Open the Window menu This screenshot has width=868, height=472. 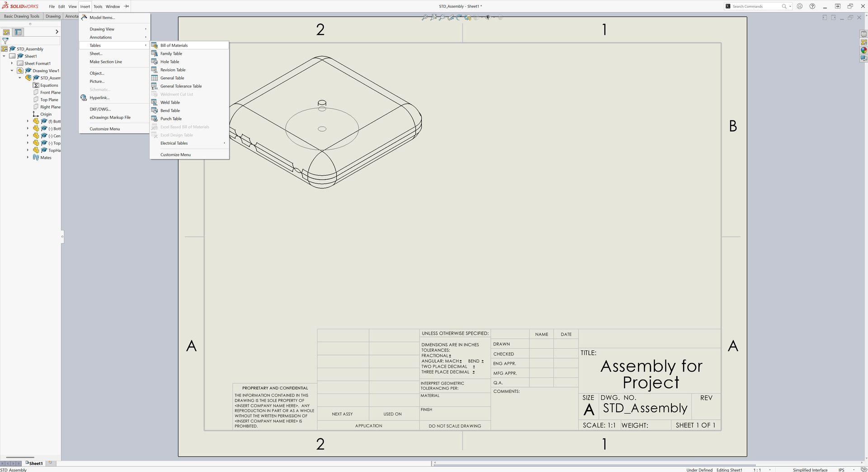[113, 6]
